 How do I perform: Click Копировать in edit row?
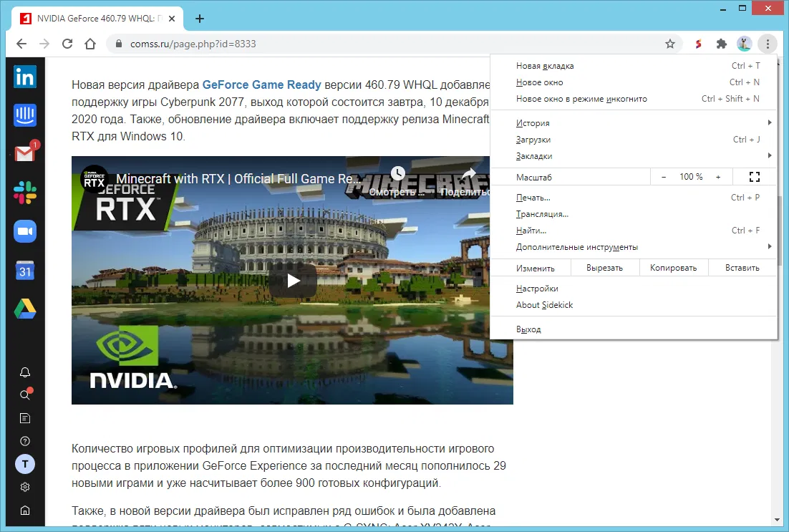[x=673, y=268]
